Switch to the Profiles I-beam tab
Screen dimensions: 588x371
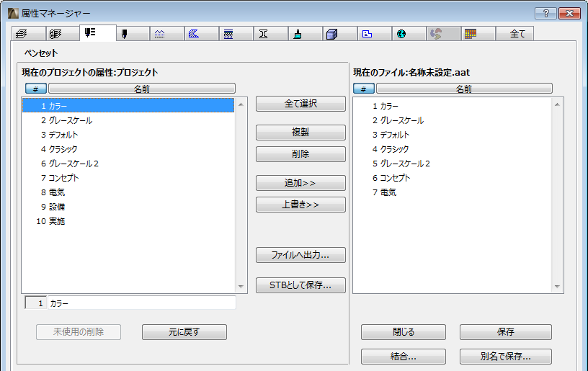pos(270,34)
